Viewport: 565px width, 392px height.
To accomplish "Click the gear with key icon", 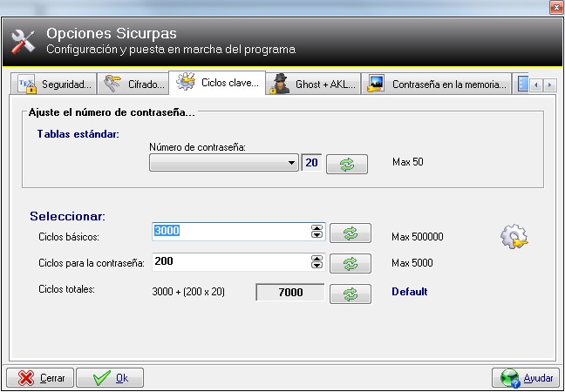I will pyautogui.click(x=514, y=236).
